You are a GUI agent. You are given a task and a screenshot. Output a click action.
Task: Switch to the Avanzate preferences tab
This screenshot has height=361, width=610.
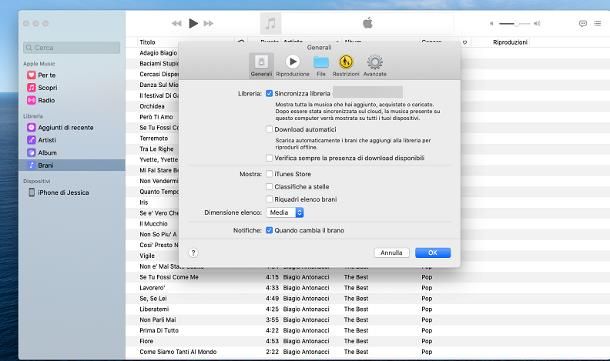[x=375, y=65]
